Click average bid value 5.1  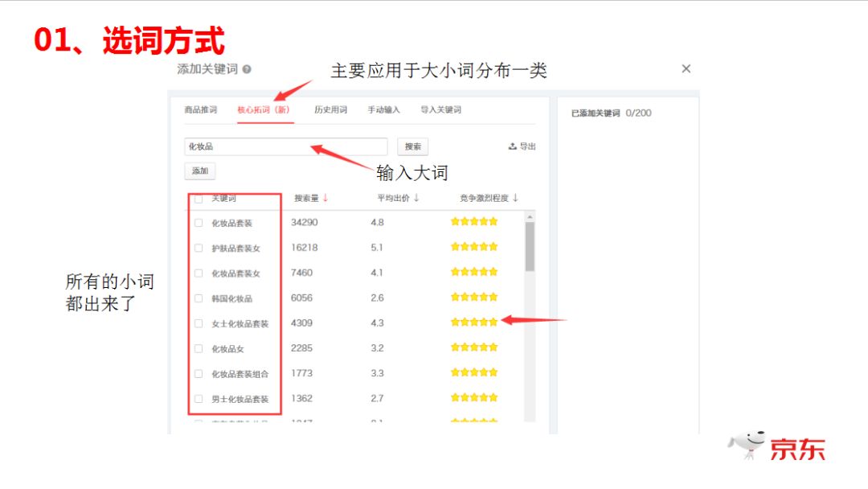(377, 248)
